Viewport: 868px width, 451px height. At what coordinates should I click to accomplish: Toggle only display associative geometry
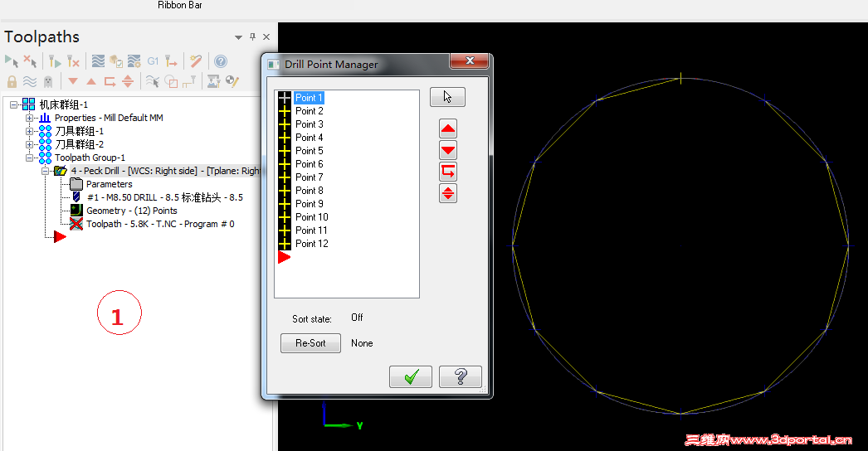[171, 81]
